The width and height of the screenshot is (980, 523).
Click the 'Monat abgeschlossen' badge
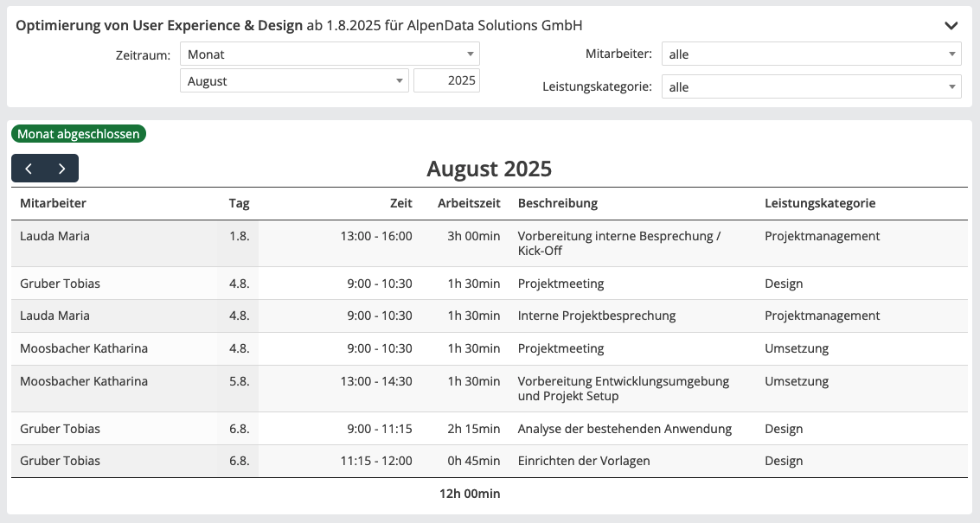point(79,134)
